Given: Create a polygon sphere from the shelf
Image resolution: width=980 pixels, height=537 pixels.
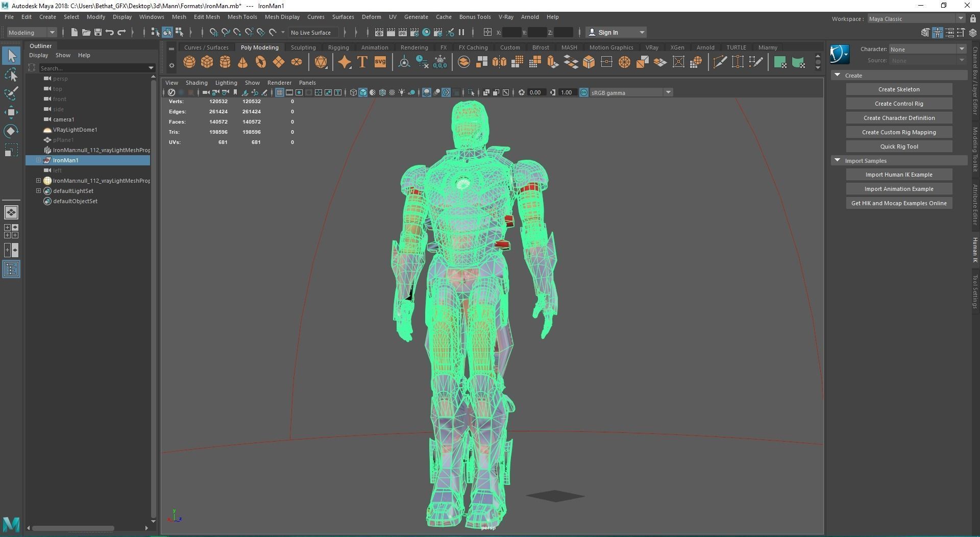Looking at the screenshot, I should (189, 62).
